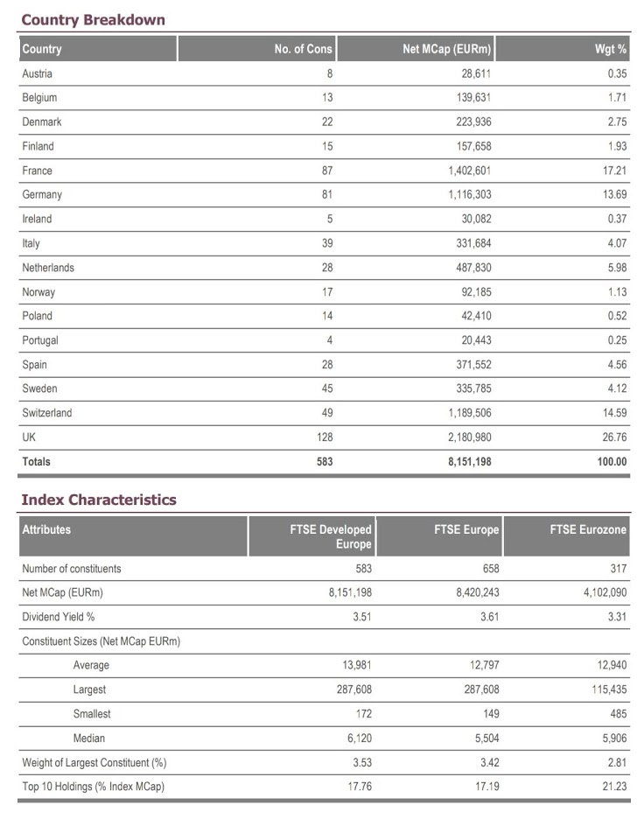Viewport: 644px width, 826px height.
Task: Select the Dividend Yield % row label
Action: (x=59, y=617)
